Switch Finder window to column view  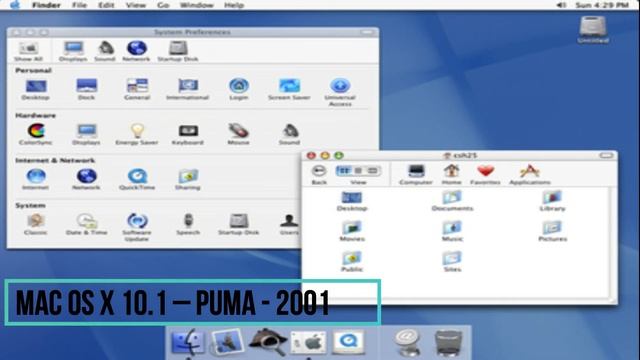[373, 171]
